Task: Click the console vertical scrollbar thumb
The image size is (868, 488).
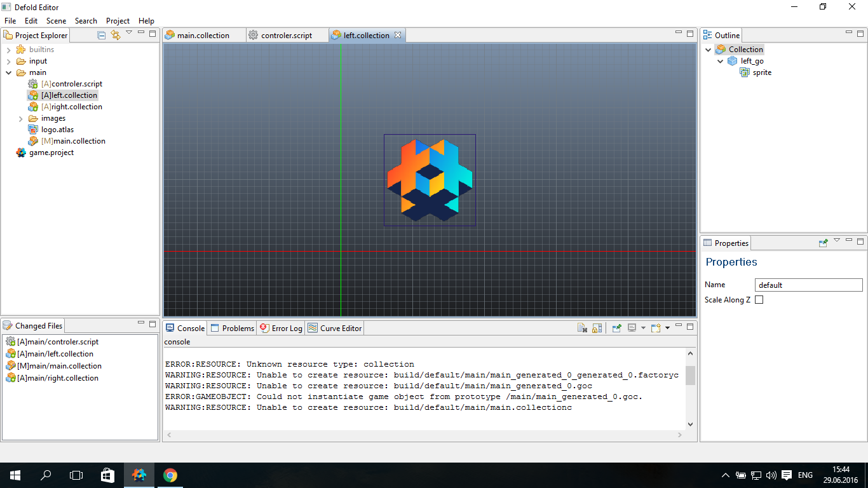Action: (690, 375)
